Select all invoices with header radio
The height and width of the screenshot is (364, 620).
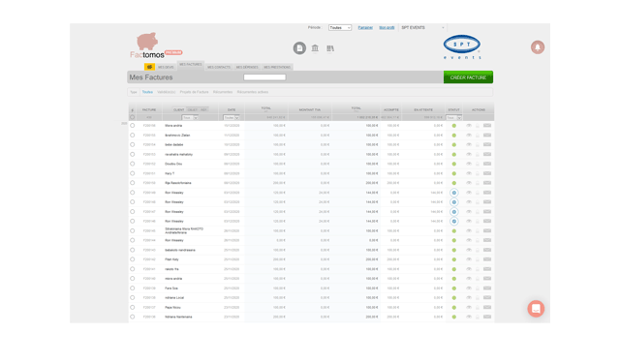tap(133, 117)
